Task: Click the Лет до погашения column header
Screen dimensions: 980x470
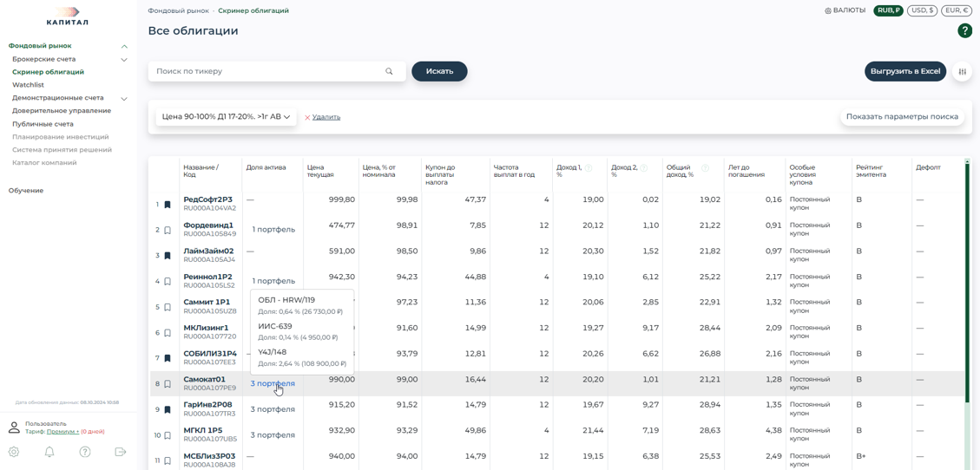Action: 747,171
